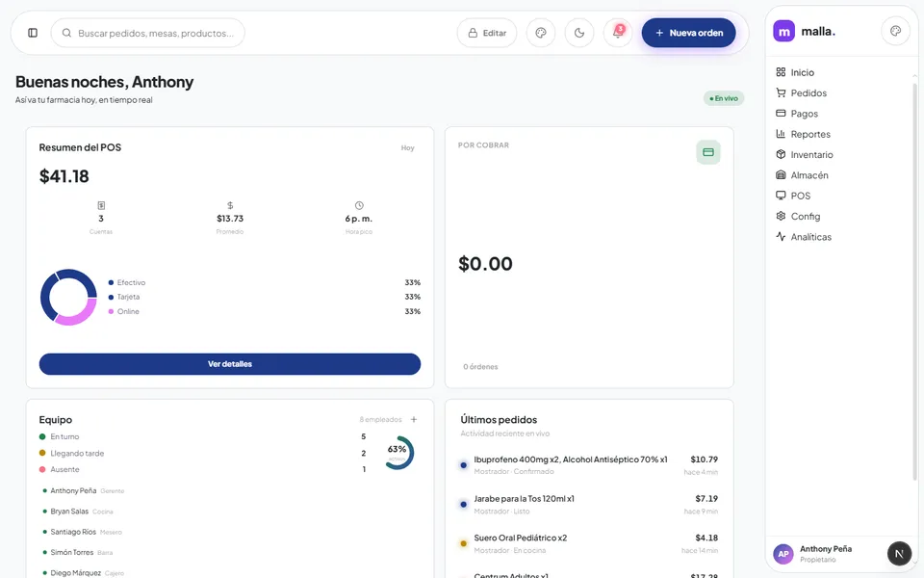Open the AP user avatar
The height and width of the screenshot is (578, 924).
(783, 554)
